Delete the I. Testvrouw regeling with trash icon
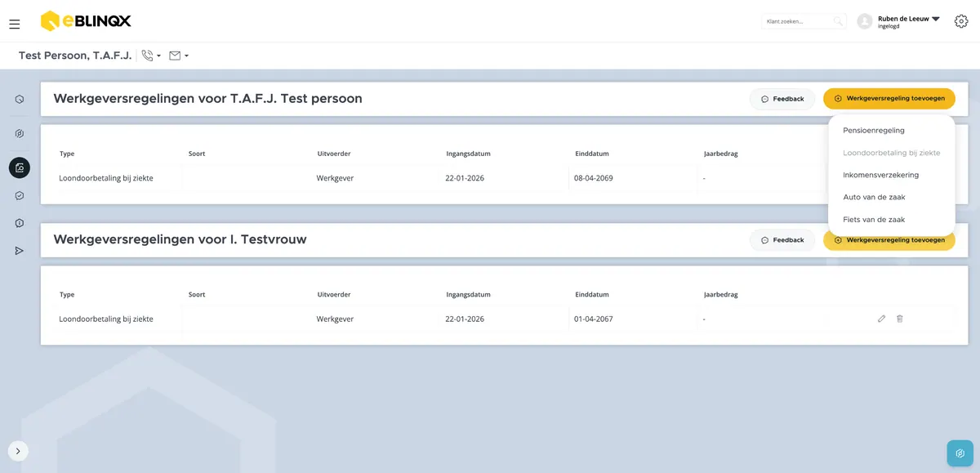Viewport: 980px width, 473px height. [899, 319]
